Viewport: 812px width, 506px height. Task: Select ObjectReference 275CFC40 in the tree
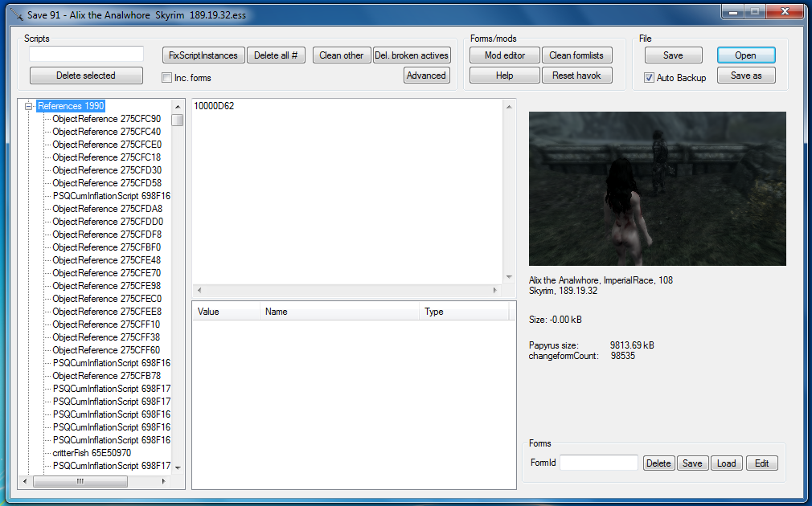click(106, 132)
